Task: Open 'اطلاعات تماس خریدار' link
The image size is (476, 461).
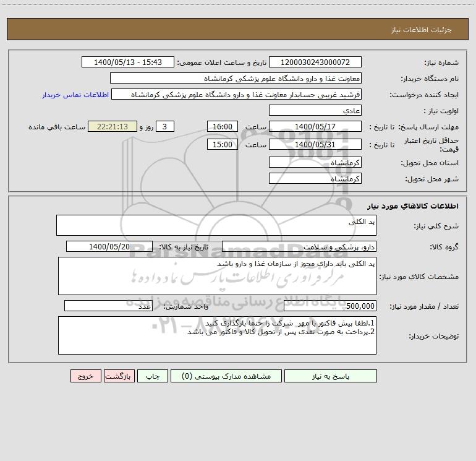Action: click(x=75, y=95)
